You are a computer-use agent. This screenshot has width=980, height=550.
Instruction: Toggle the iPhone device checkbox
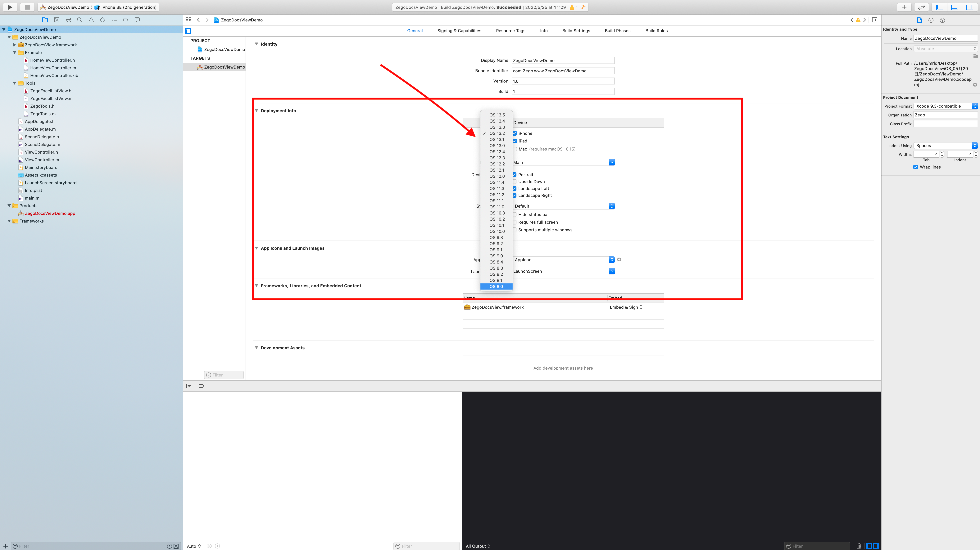click(515, 133)
